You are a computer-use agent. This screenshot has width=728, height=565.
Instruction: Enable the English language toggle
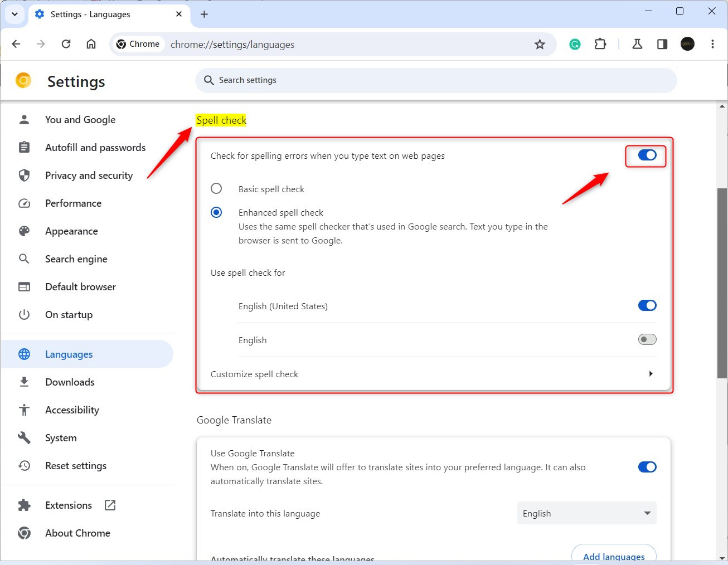(x=647, y=339)
